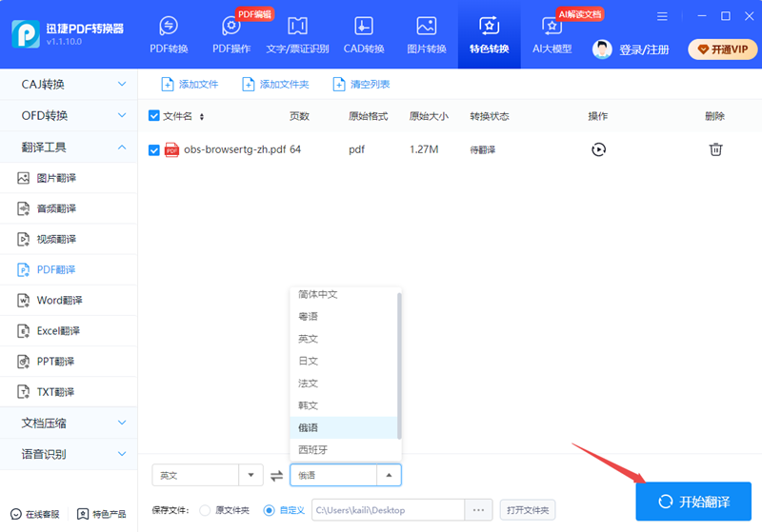This screenshot has width=762, height=532.
Task: Click the save path input field
Action: point(388,510)
